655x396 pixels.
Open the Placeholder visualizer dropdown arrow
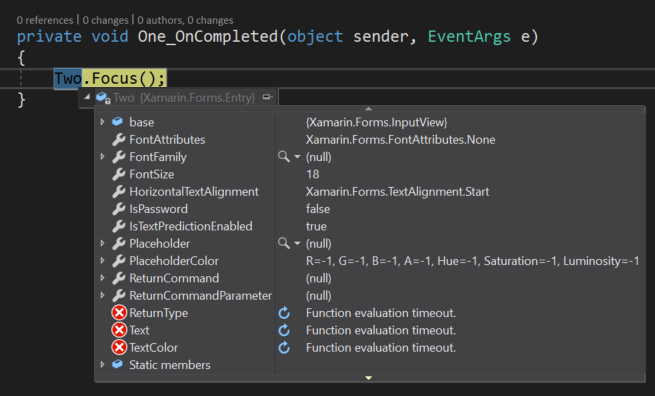pyautogui.click(x=297, y=243)
